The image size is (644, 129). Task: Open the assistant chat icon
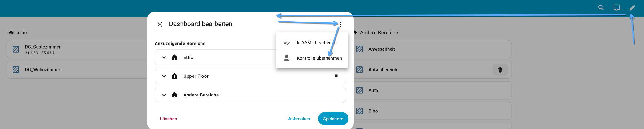click(x=617, y=8)
